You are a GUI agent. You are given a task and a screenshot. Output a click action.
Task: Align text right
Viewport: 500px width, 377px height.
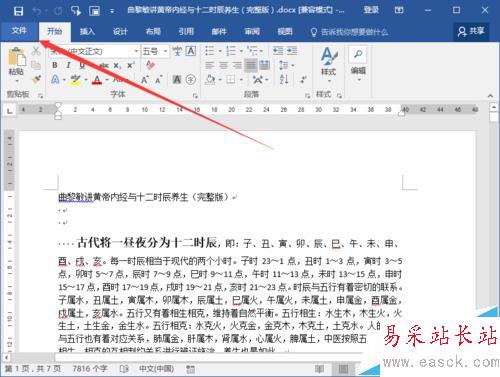(237, 65)
